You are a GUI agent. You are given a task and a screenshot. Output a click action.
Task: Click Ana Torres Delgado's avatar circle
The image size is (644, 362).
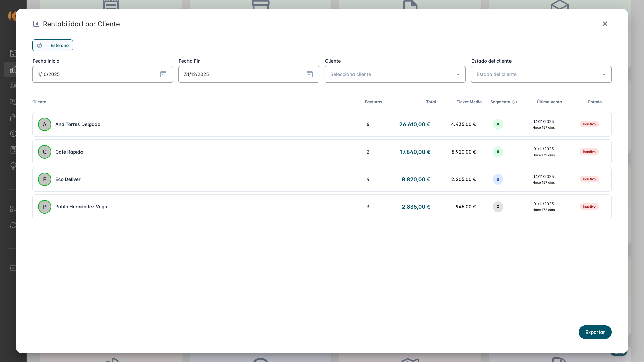[45, 124]
